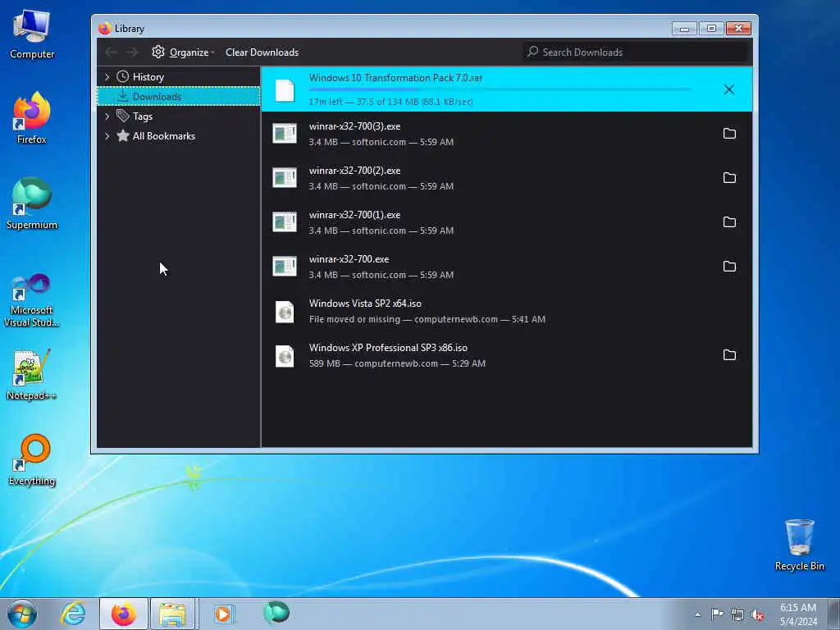Select Tags in the sidebar

(x=143, y=116)
